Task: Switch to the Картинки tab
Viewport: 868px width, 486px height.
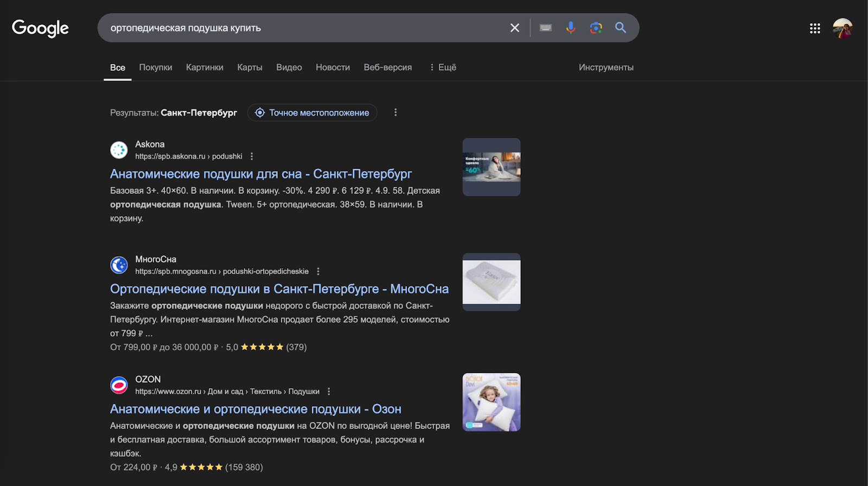Action: [205, 67]
